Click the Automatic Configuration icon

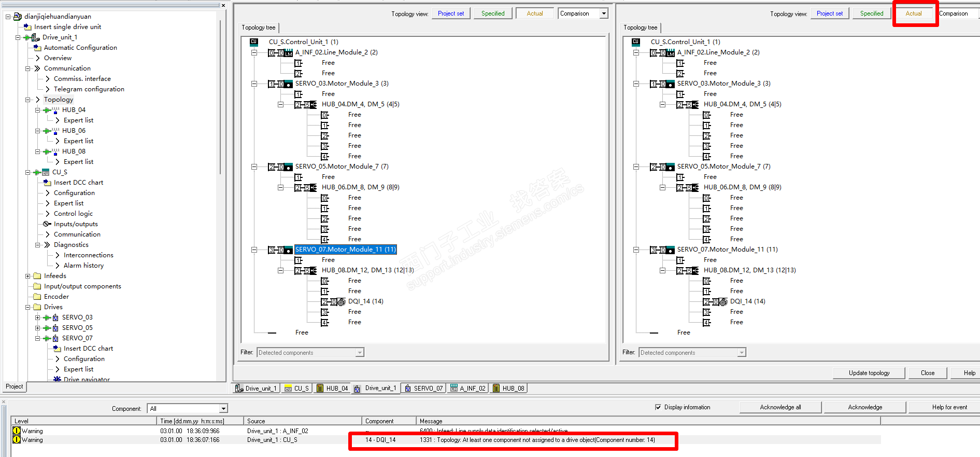click(x=37, y=48)
